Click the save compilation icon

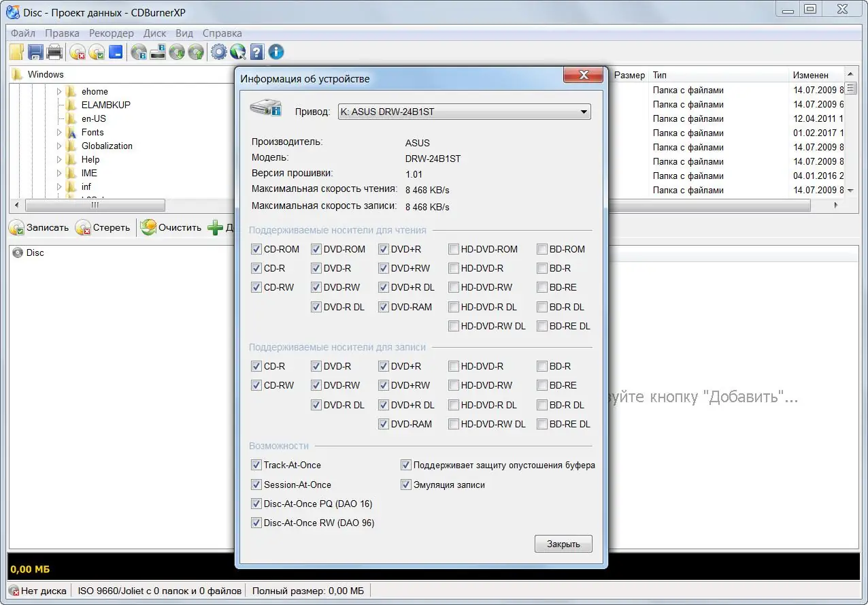pos(34,52)
